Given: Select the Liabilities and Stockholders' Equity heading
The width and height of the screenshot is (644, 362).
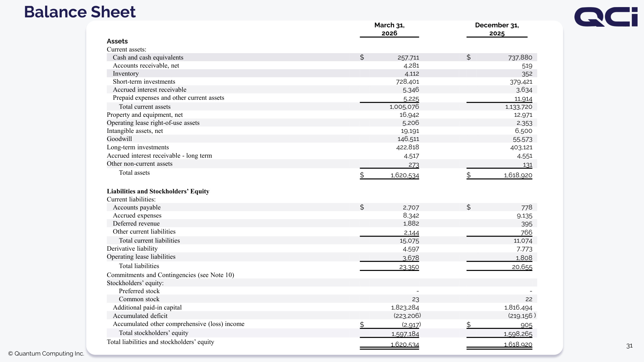Looking at the screenshot, I should [x=158, y=191].
